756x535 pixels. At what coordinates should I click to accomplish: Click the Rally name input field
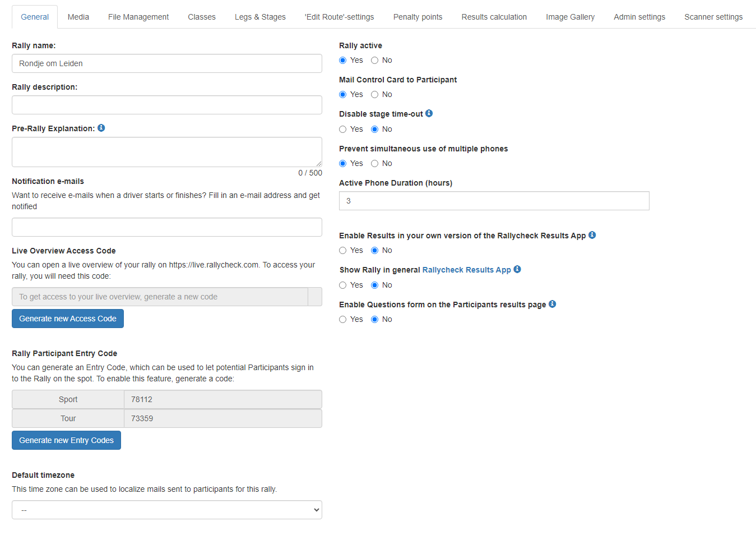pos(167,63)
